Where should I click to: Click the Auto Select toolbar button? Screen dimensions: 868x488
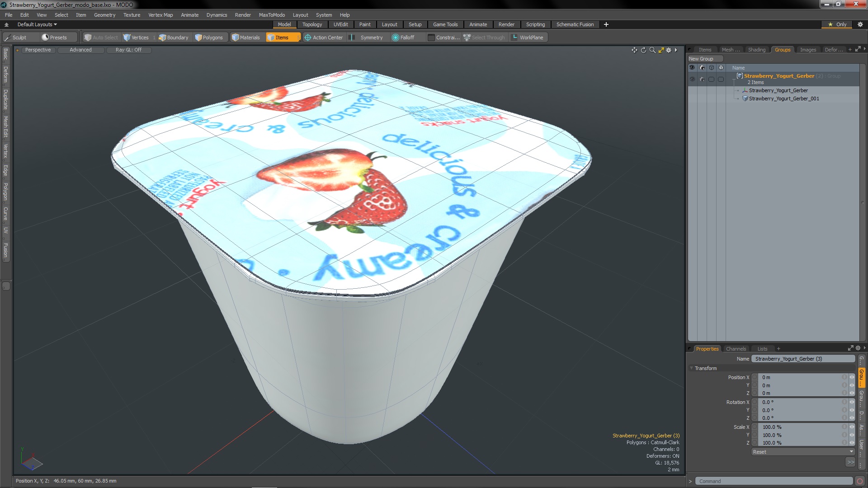[101, 38]
